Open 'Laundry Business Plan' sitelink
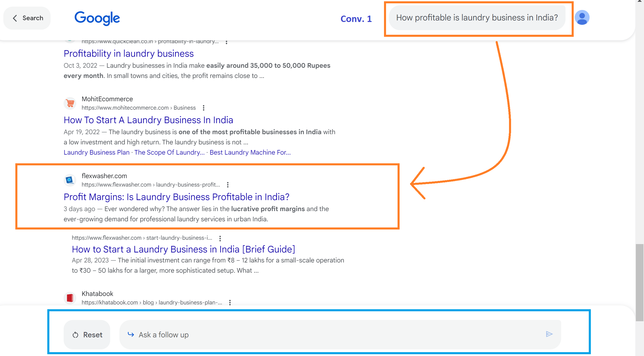Image resolution: width=644 pixels, height=356 pixels. (x=97, y=152)
